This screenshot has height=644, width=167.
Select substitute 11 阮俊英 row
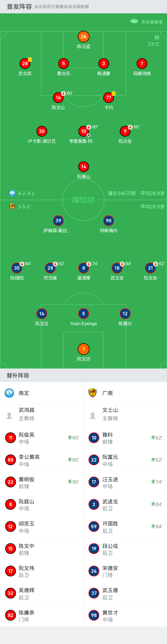coord(41,438)
